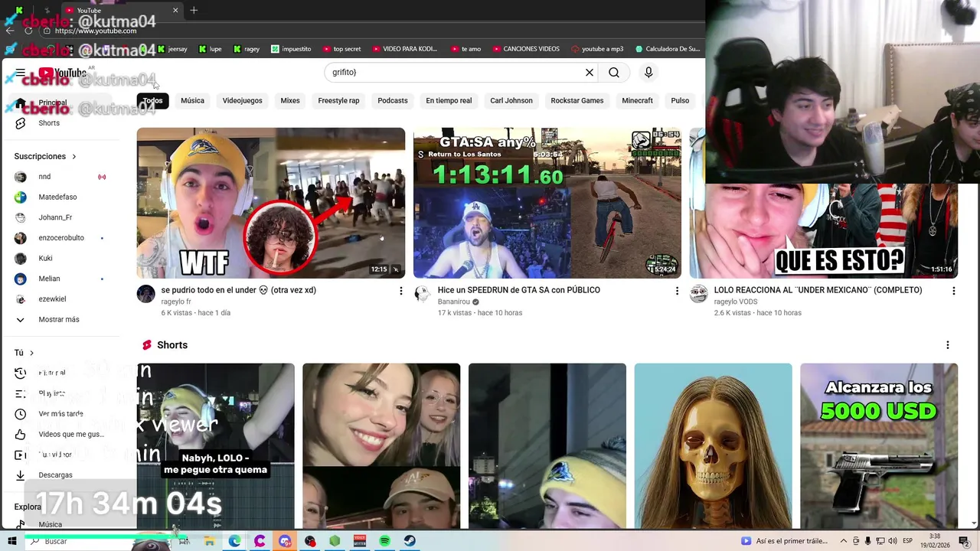The width and height of the screenshot is (980, 551).
Task: Start voice search with the microphone icon
Action: click(648, 72)
